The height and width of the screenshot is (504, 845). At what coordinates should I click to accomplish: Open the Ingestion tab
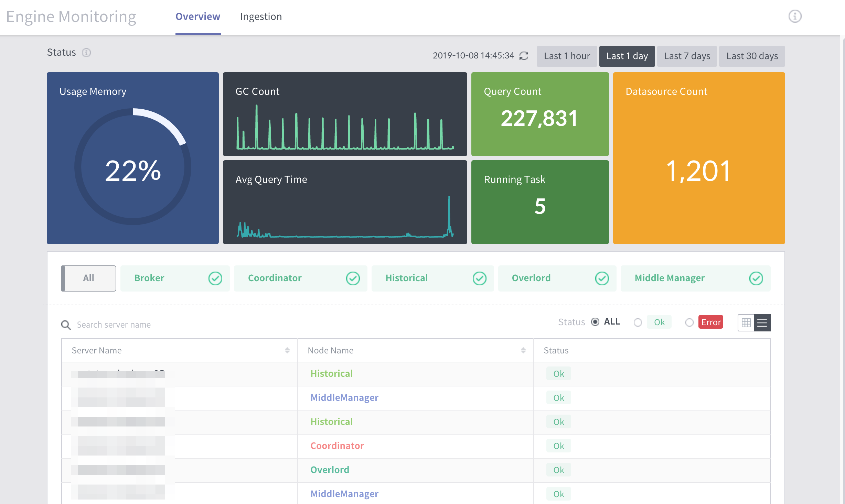click(261, 17)
